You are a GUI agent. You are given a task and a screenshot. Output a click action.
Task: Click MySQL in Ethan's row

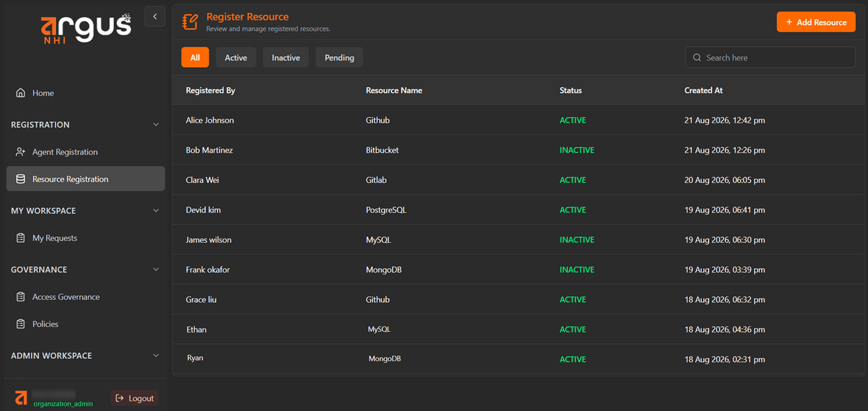[x=379, y=329]
